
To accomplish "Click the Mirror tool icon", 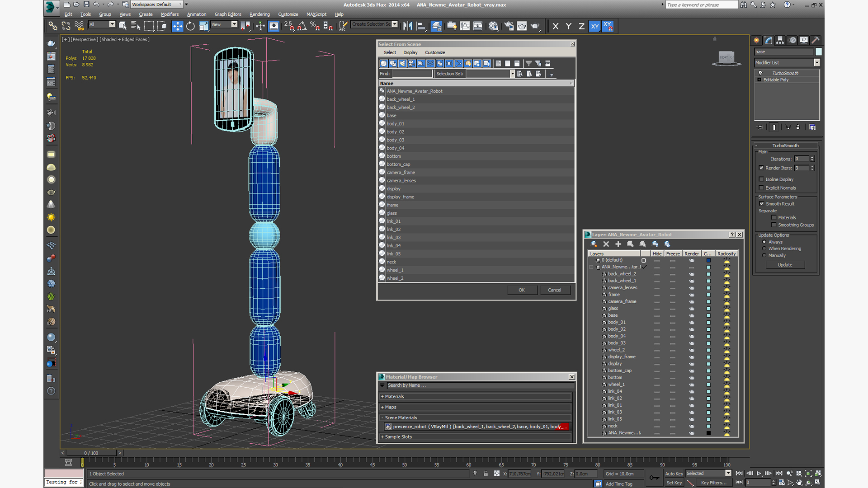I will click(x=408, y=26).
